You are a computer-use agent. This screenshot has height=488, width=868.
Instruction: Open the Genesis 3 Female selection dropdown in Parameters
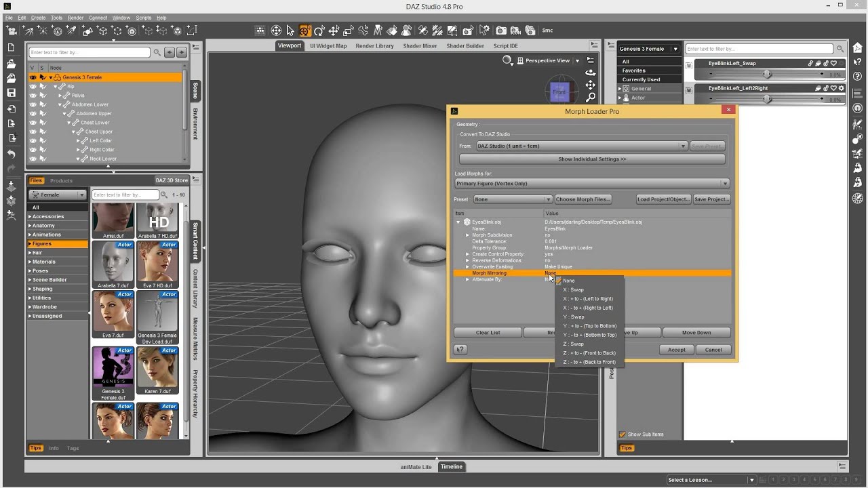(x=648, y=49)
